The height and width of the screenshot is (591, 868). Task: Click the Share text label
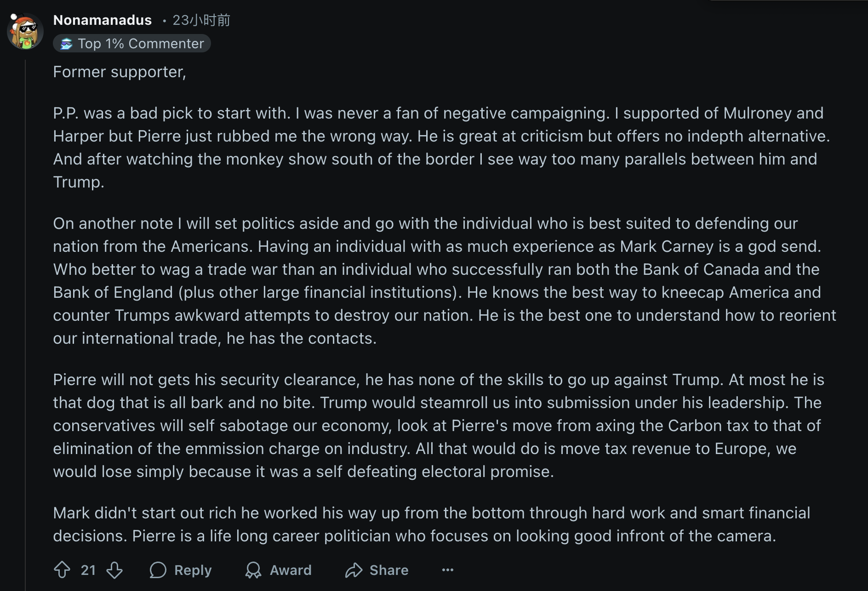tap(389, 570)
